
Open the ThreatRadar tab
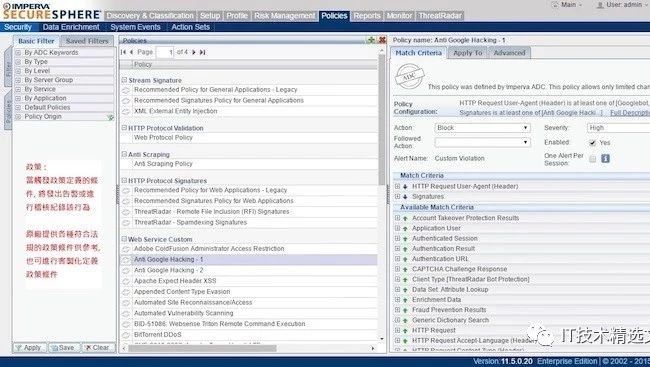(x=440, y=16)
